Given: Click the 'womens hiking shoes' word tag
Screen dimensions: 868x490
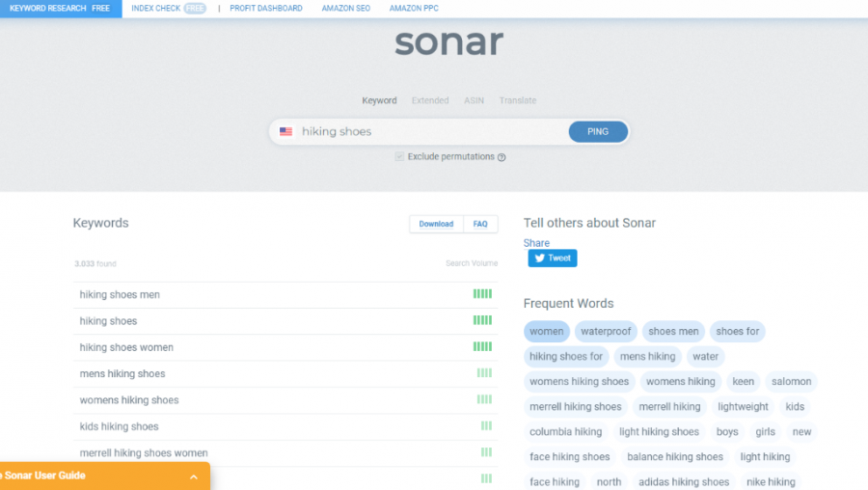Looking at the screenshot, I should [x=579, y=381].
